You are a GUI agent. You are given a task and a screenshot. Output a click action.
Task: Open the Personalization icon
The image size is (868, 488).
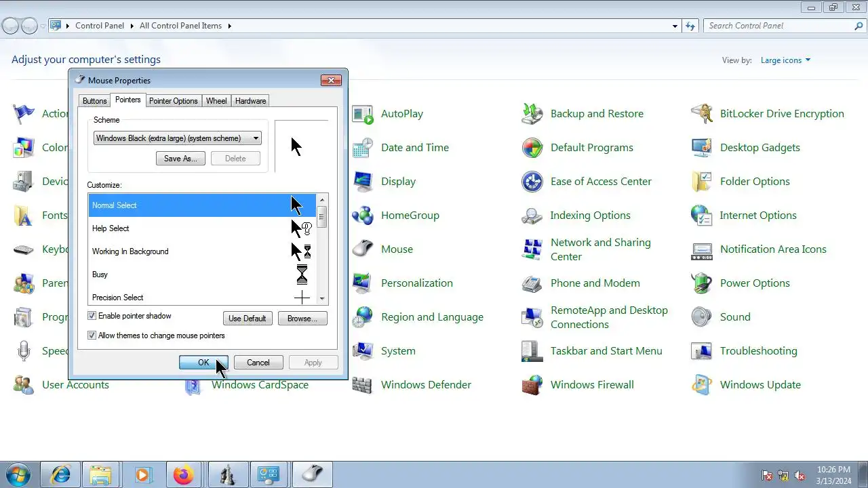(363, 283)
